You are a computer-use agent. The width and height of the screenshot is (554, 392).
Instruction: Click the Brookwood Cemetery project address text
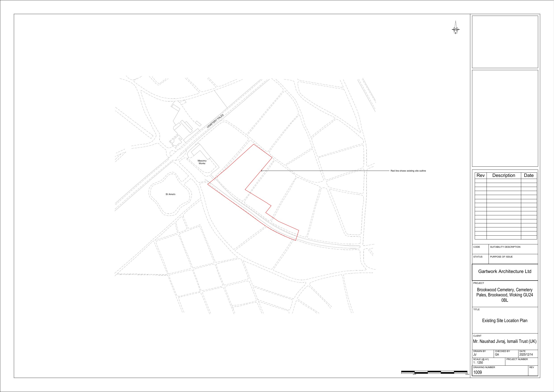click(x=504, y=295)
